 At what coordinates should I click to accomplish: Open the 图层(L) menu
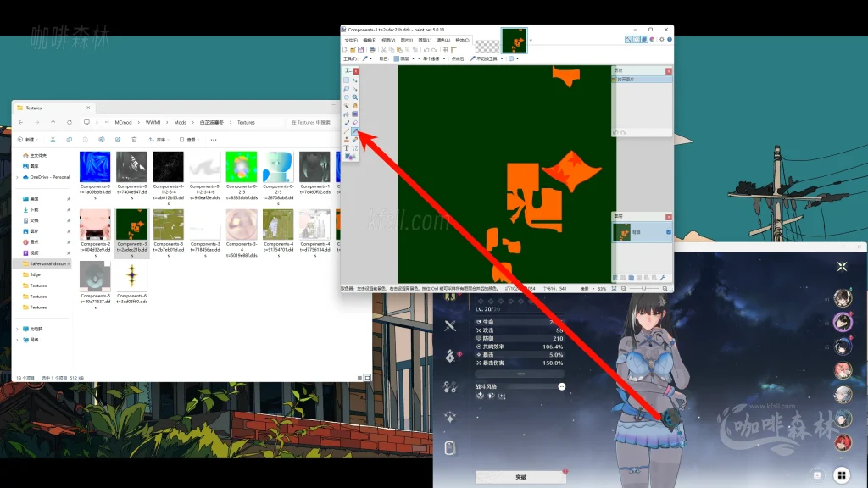[425, 40]
